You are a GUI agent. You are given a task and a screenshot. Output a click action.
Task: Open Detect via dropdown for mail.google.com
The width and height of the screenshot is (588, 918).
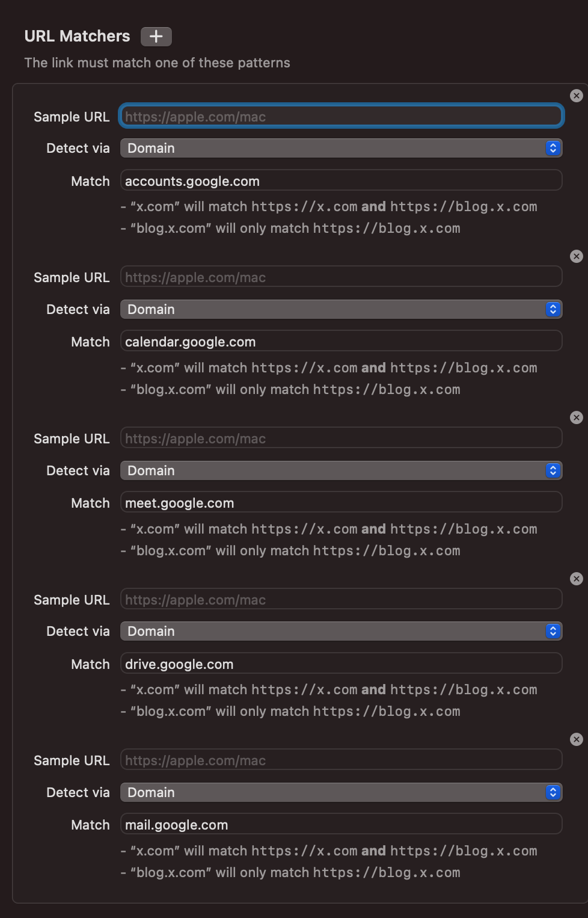click(341, 792)
